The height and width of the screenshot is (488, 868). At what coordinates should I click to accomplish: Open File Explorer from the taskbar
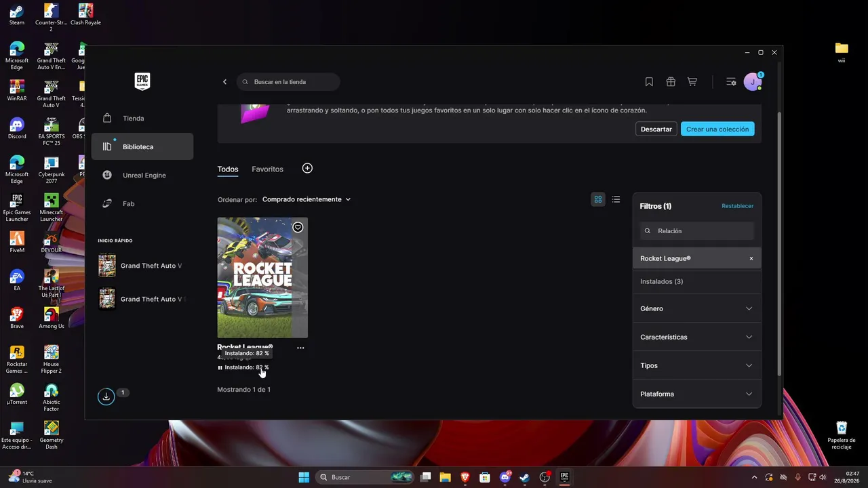coord(446,477)
